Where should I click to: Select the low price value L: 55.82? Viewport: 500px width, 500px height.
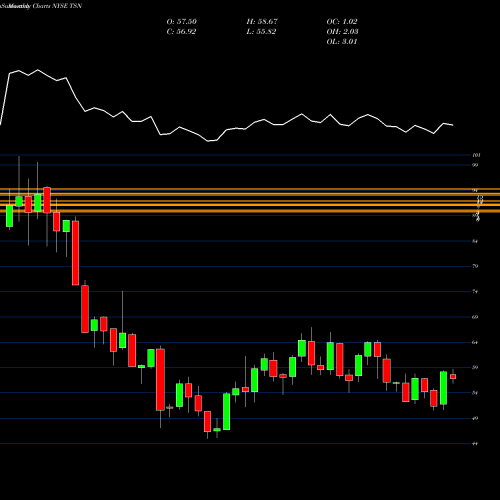(261, 32)
